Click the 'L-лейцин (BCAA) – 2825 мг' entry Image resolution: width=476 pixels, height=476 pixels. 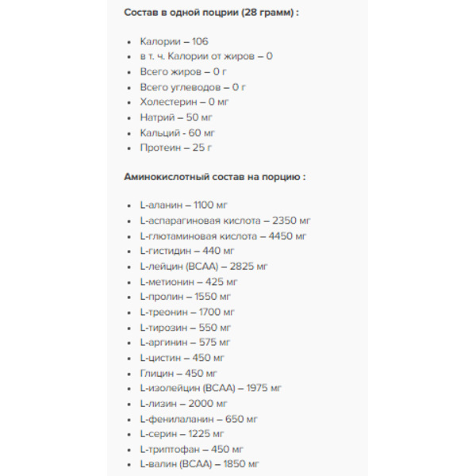204,267
